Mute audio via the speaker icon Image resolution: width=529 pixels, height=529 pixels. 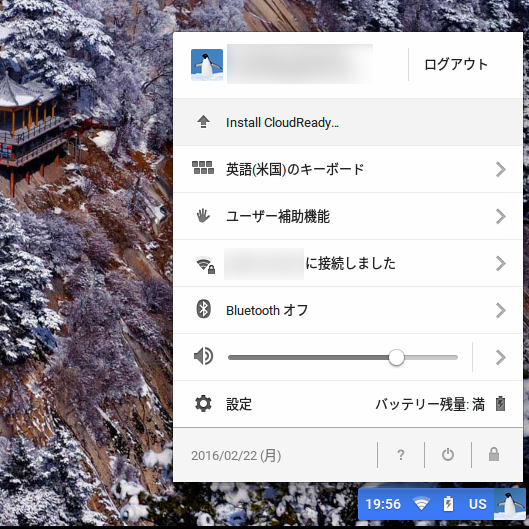(203, 356)
